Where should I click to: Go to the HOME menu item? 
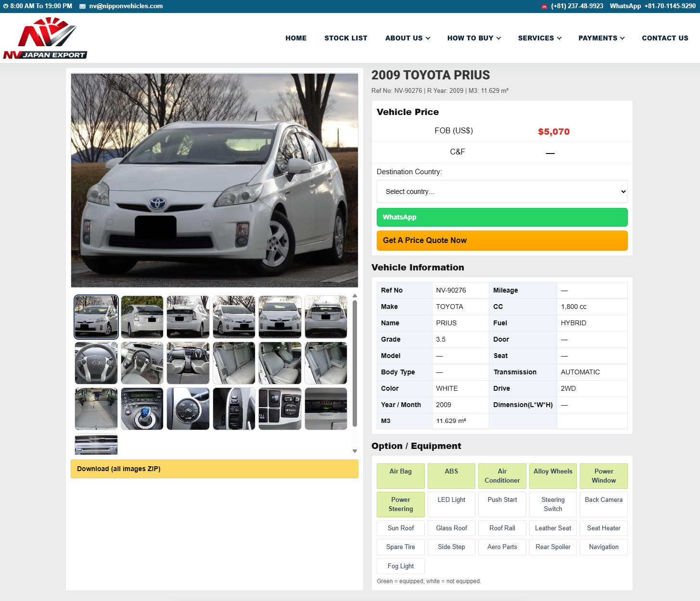(296, 38)
